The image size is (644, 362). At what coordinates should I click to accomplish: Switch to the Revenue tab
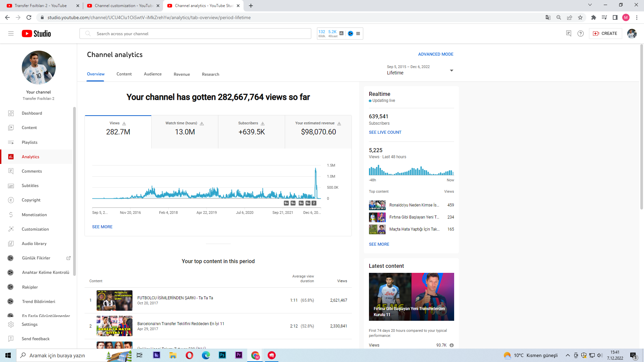pyautogui.click(x=182, y=74)
